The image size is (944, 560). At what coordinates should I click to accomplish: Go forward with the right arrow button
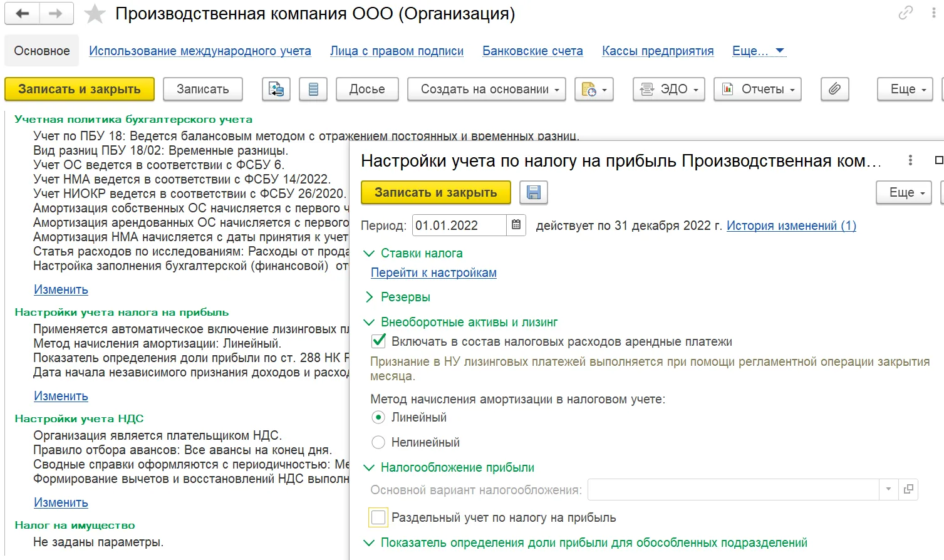click(x=56, y=13)
